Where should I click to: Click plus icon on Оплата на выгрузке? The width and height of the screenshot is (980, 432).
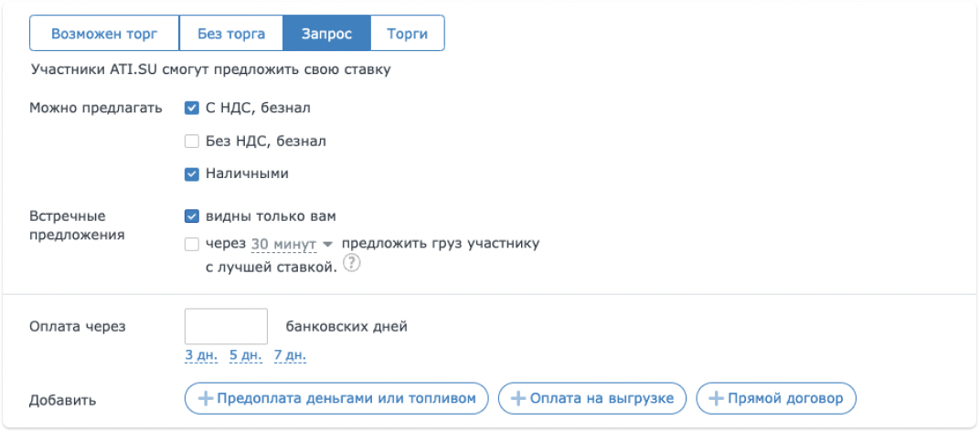(518, 398)
